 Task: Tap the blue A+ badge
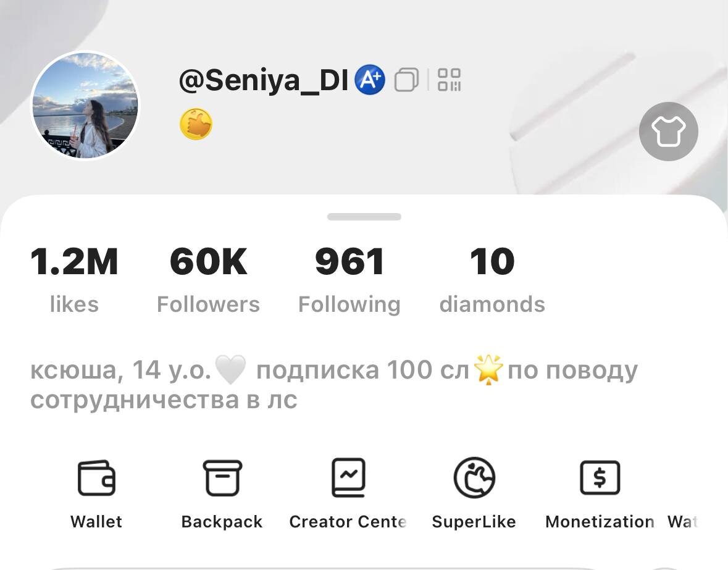tap(370, 80)
